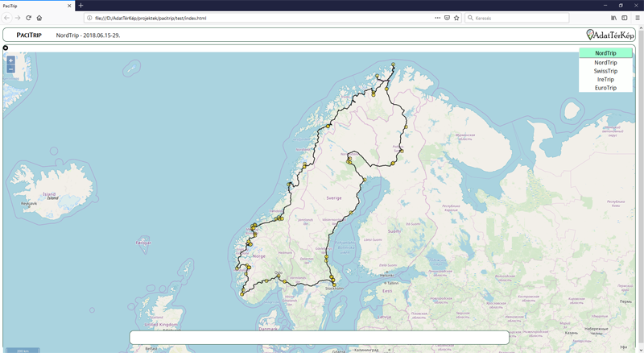Go forward in browser history
Image resolution: width=644 pixels, height=353 pixels.
tap(18, 18)
